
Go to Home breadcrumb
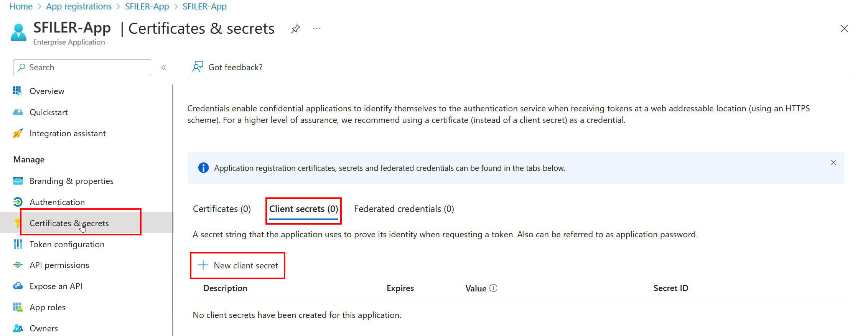point(21,7)
